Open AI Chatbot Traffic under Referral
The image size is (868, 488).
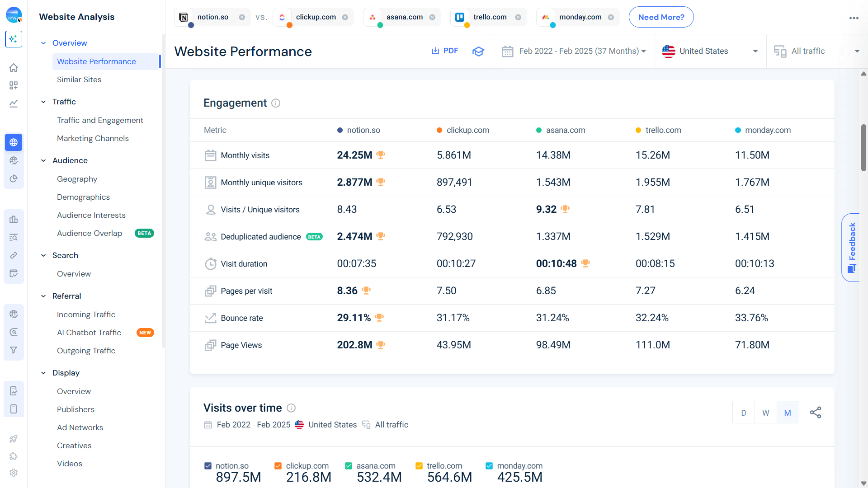(89, 333)
